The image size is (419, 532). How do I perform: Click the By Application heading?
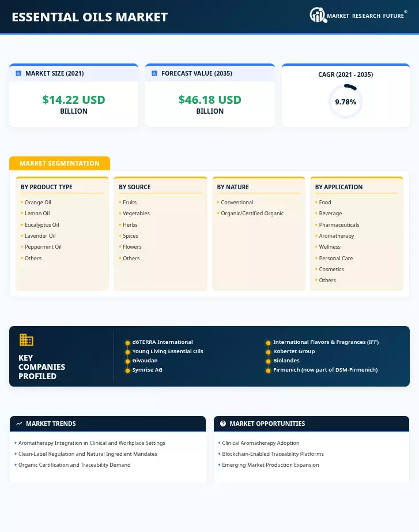tap(339, 187)
